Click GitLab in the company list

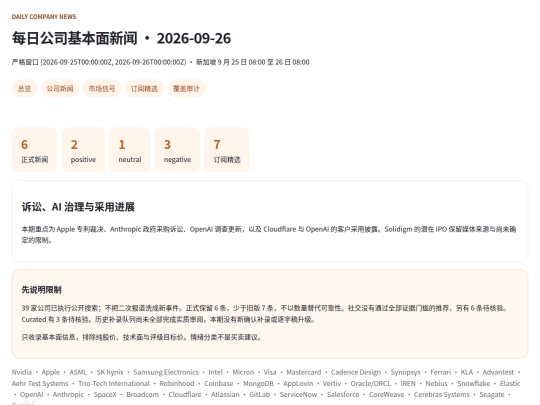[260, 395]
